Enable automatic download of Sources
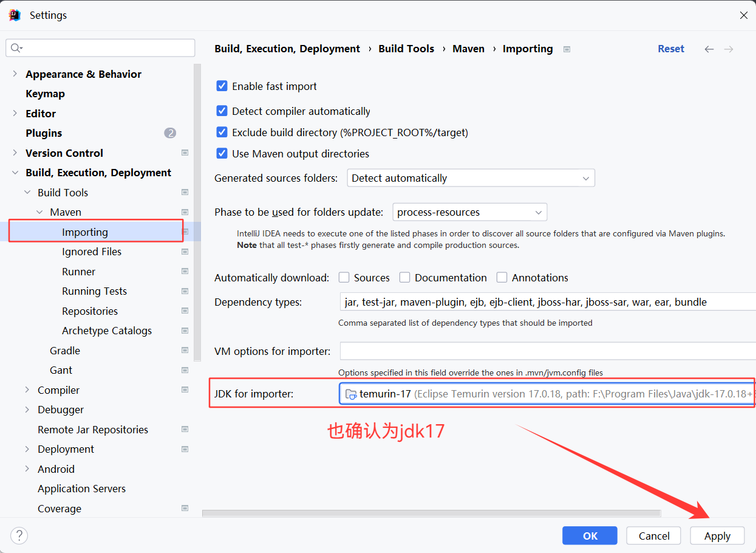 pyautogui.click(x=344, y=278)
